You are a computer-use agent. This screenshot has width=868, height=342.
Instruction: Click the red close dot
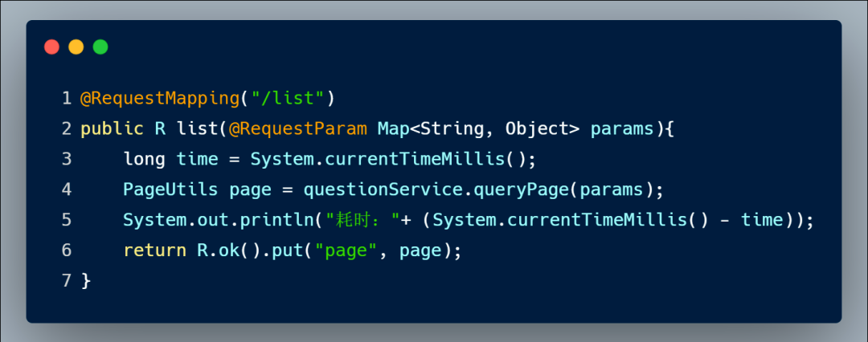[51, 47]
